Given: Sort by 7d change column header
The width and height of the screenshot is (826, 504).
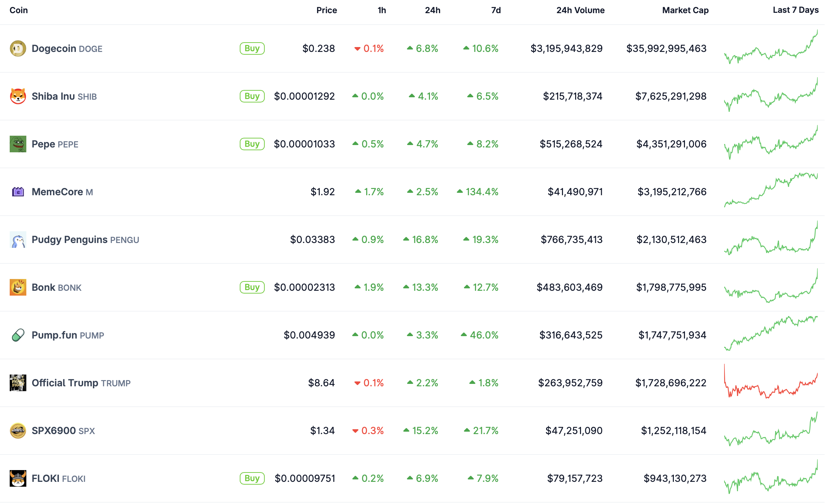Looking at the screenshot, I should click(x=496, y=10).
